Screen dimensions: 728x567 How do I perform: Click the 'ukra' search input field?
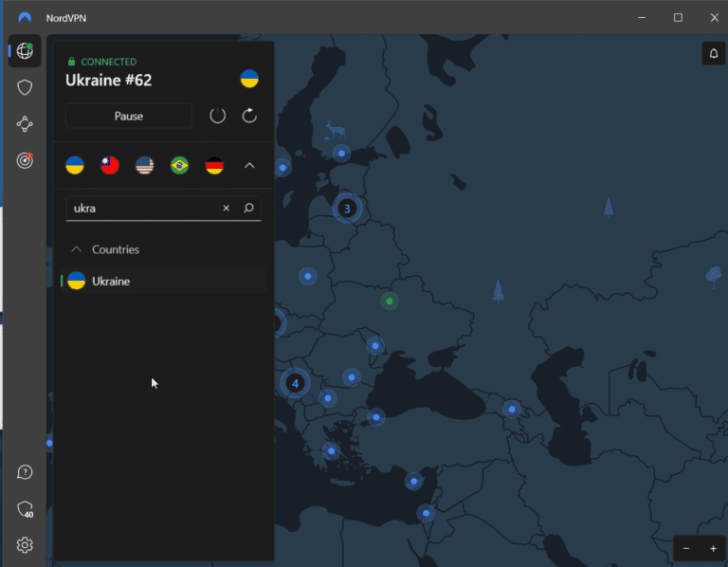click(x=142, y=208)
